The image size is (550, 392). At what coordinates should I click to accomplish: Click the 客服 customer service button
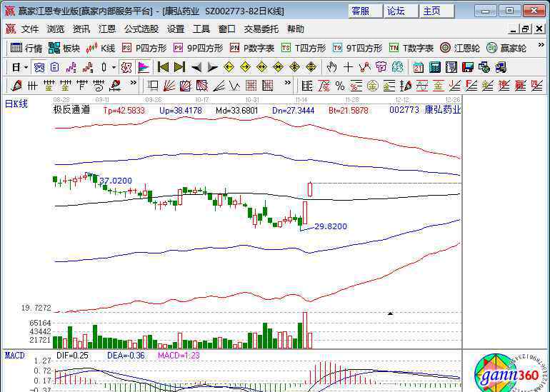tap(365, 11)
